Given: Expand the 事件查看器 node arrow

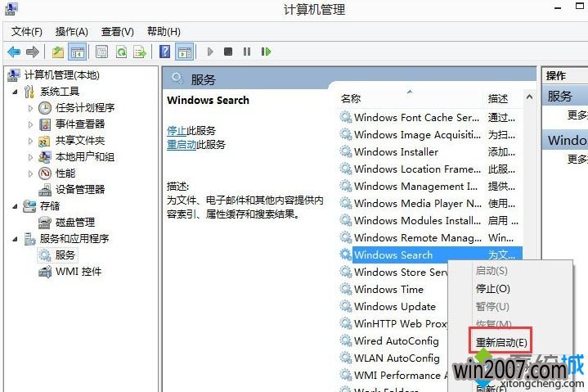Looking at the screenshot, I should [30, 124].
